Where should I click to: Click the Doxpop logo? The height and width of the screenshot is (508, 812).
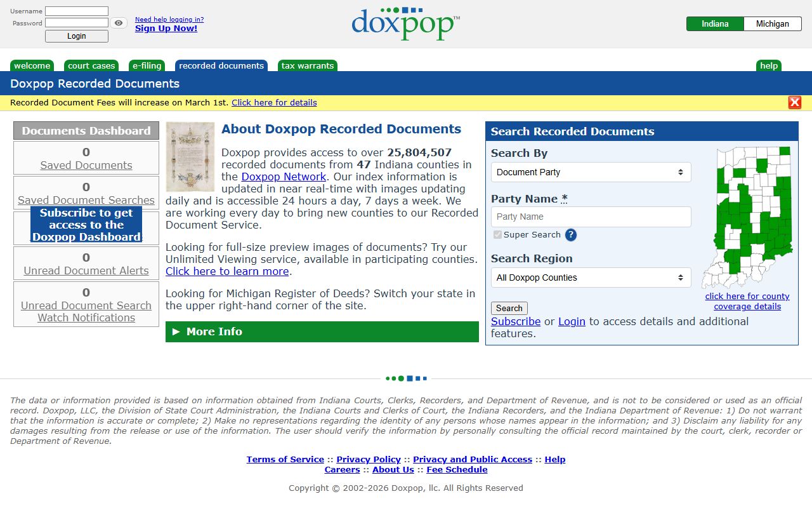tap(406, 24)
